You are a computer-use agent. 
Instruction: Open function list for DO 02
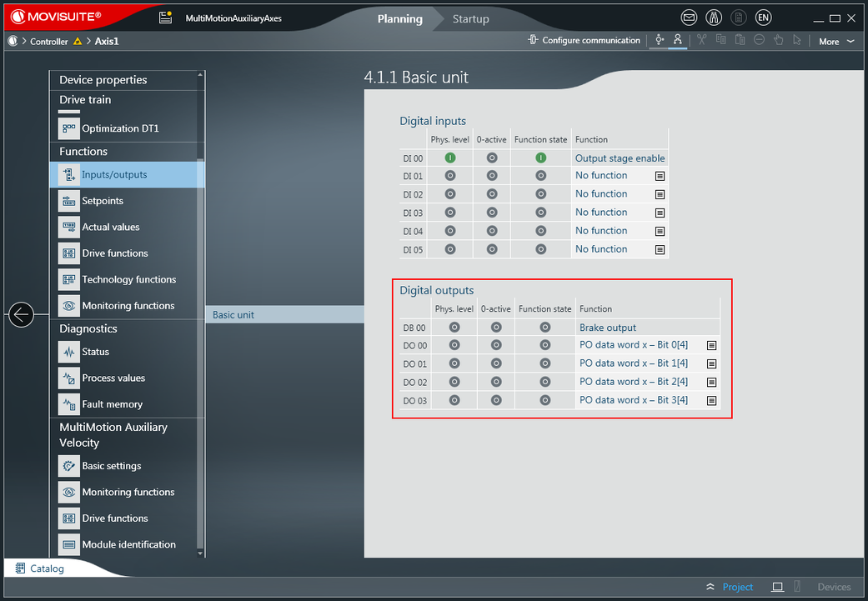(711, 383)
